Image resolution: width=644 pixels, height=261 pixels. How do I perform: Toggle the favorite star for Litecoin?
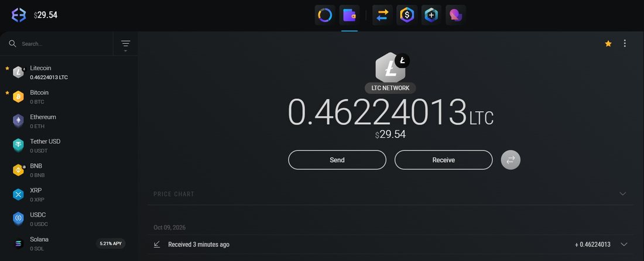(x=608, y=43)
